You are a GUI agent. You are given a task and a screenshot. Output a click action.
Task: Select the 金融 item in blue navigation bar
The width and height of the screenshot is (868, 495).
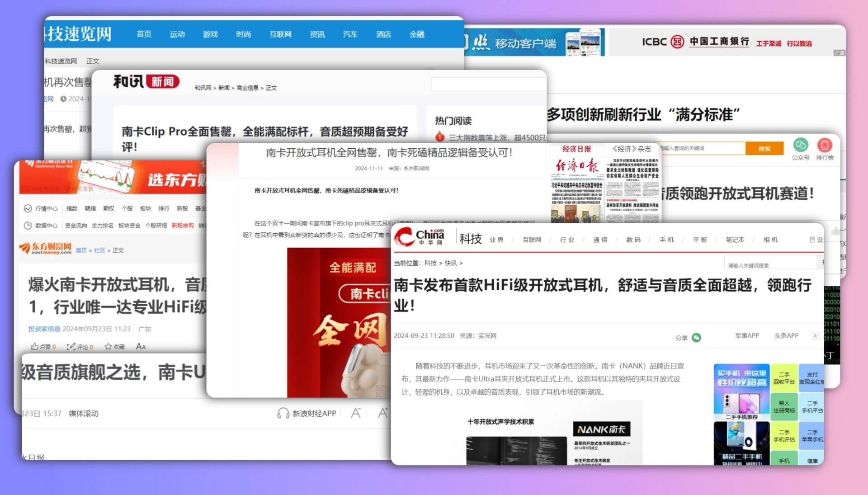tap(417, 34)
